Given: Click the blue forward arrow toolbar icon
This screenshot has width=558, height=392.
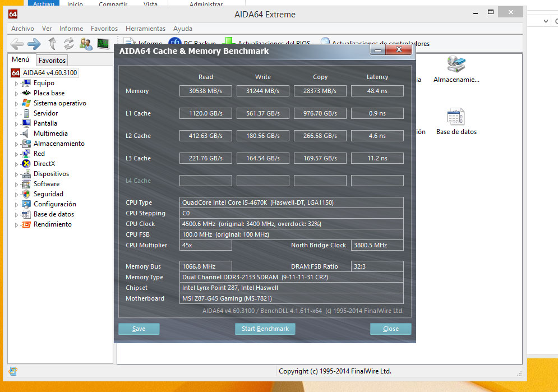Looking at the screenshot, I should 34,44.
